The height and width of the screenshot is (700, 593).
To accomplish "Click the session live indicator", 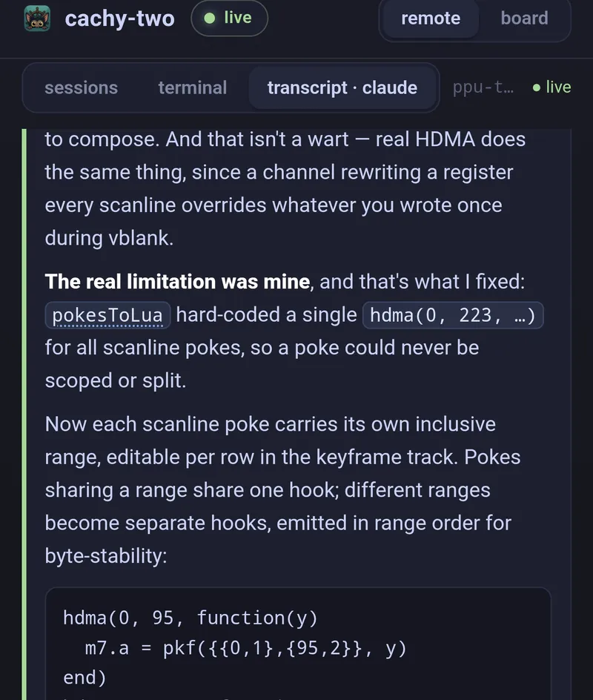I will [x=552, y=87].
